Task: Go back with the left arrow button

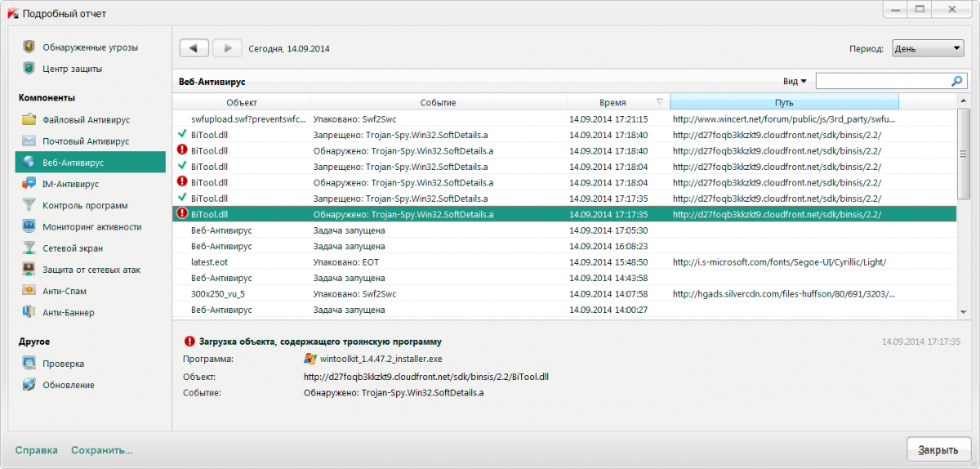Action: click(194, 48)
